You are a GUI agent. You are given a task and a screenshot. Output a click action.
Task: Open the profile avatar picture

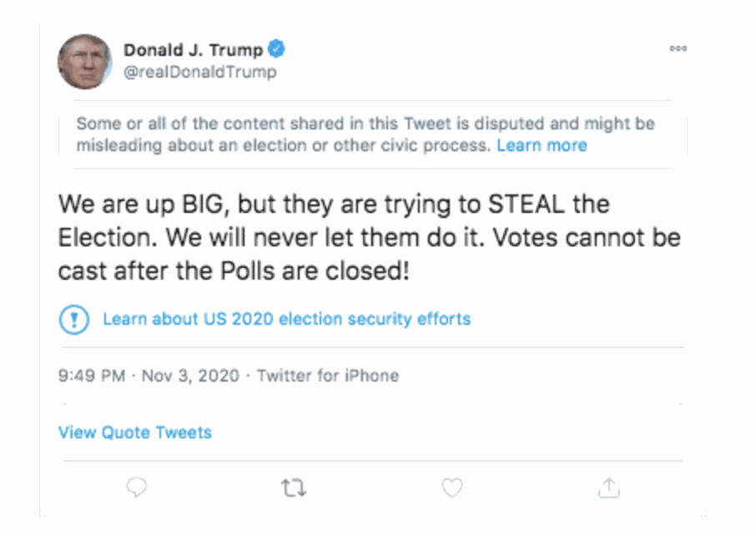84,62
